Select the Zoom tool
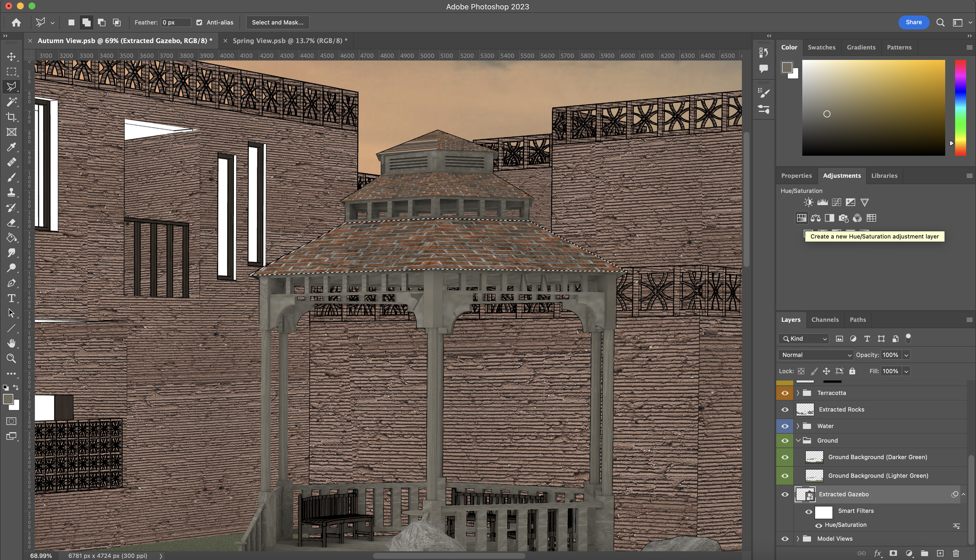This screenshot has height=560, width=976. point(11,359)
